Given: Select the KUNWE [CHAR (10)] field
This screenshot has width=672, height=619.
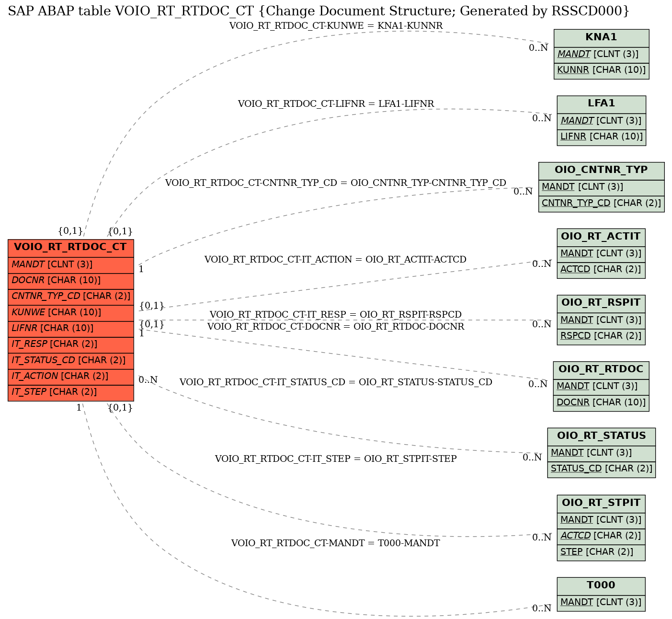Looking at the screenshot, I should pos(71,313).
